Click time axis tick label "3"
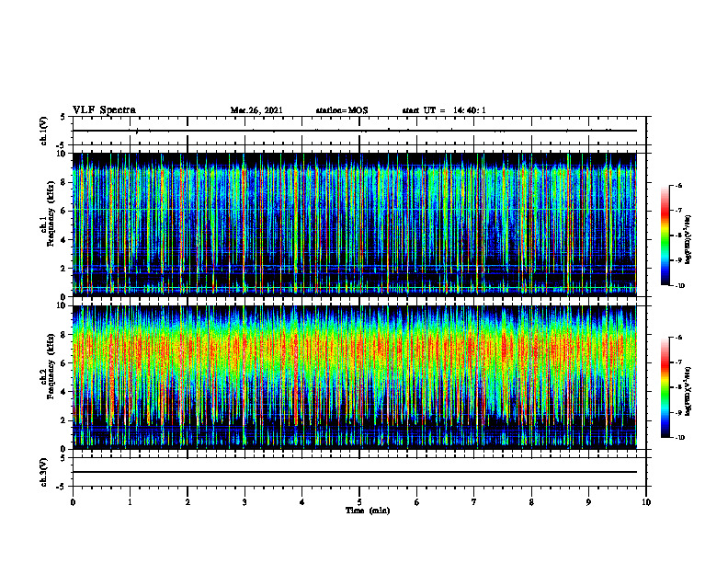 pyautogui.click(x=245, y=502)
